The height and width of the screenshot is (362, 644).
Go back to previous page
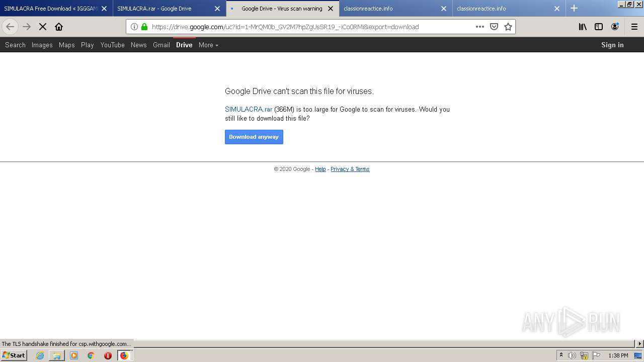[10, 27]
